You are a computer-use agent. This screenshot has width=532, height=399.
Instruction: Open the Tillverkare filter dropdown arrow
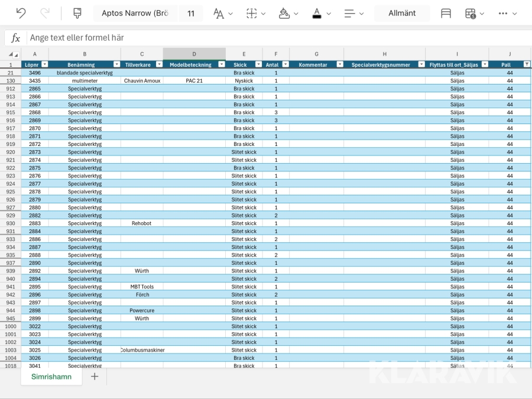click(158, 64)
